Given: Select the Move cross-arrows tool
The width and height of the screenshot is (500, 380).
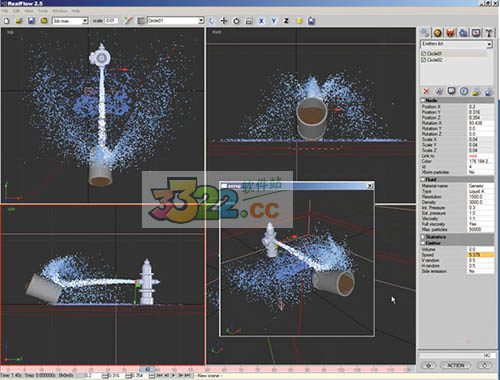Looking at the screenshot, I should click(224, 21).
